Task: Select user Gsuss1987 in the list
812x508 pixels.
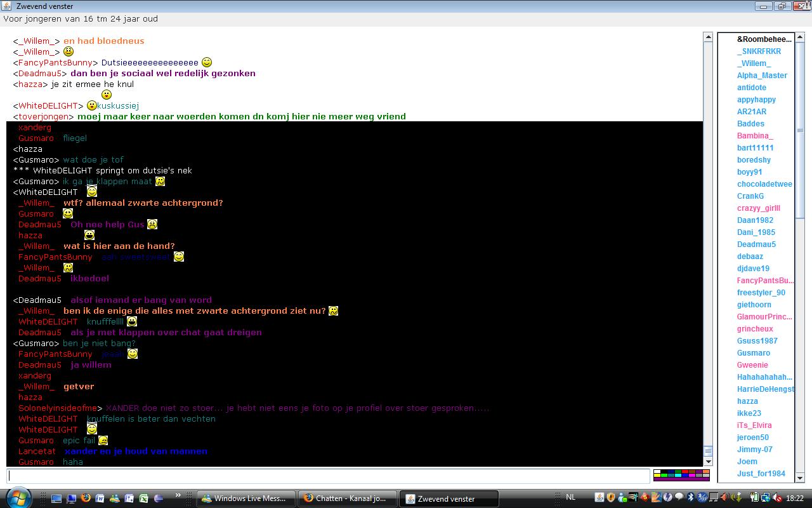Action: (757, 341)
